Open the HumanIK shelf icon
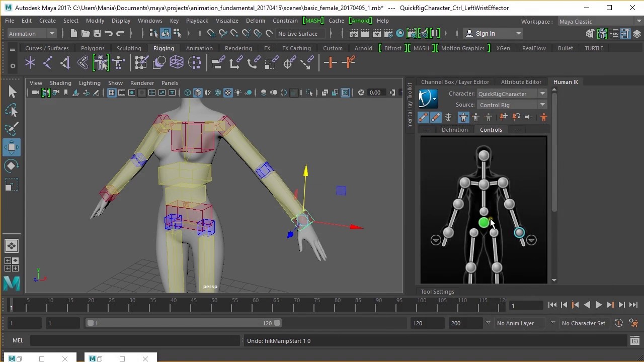This screenshot has width=644, height=362. coord(119,63)
